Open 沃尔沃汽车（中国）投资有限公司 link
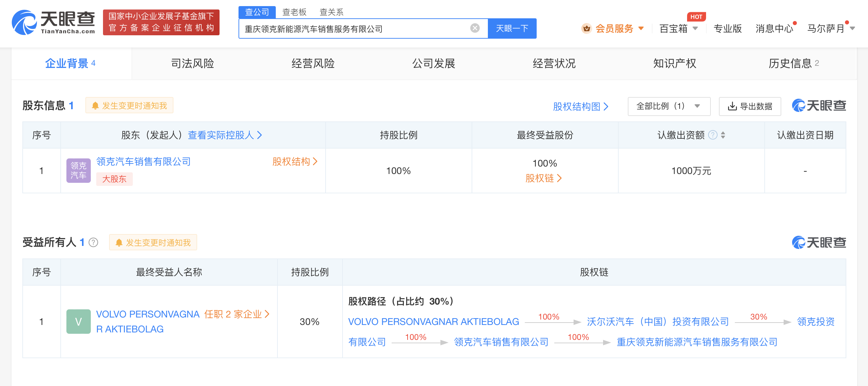Screen dimensions: 868x386 pos(658,322)
